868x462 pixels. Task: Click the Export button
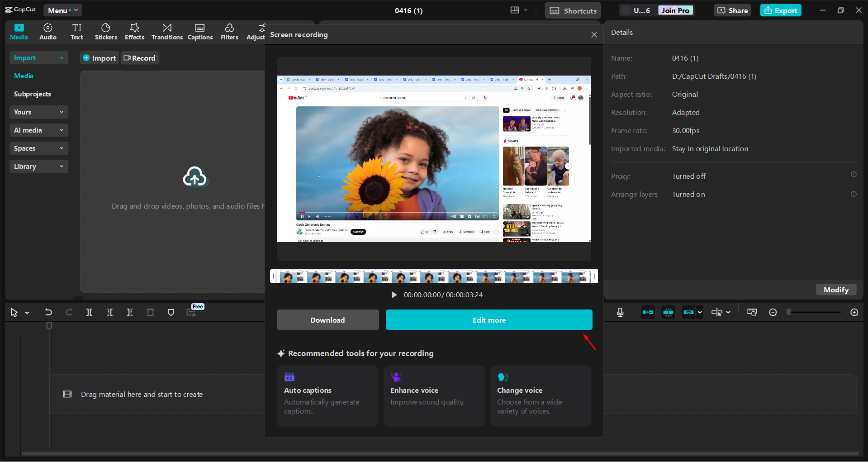pos(780,10)
